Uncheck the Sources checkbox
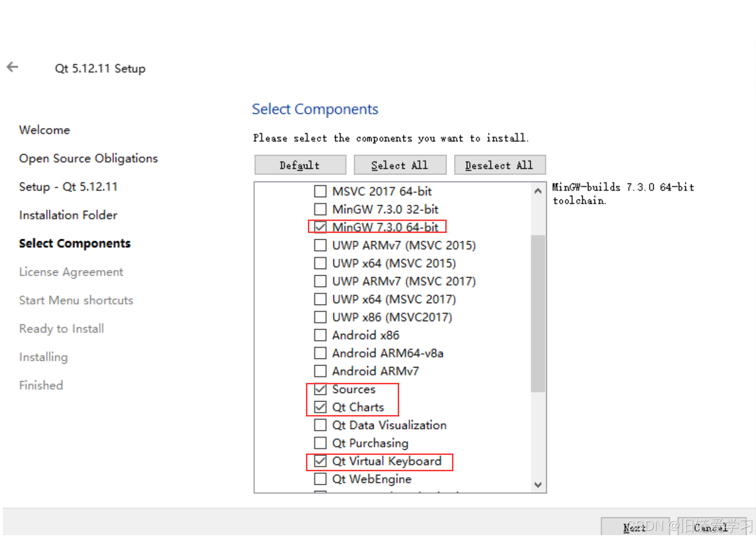 (x=320, y=389)
